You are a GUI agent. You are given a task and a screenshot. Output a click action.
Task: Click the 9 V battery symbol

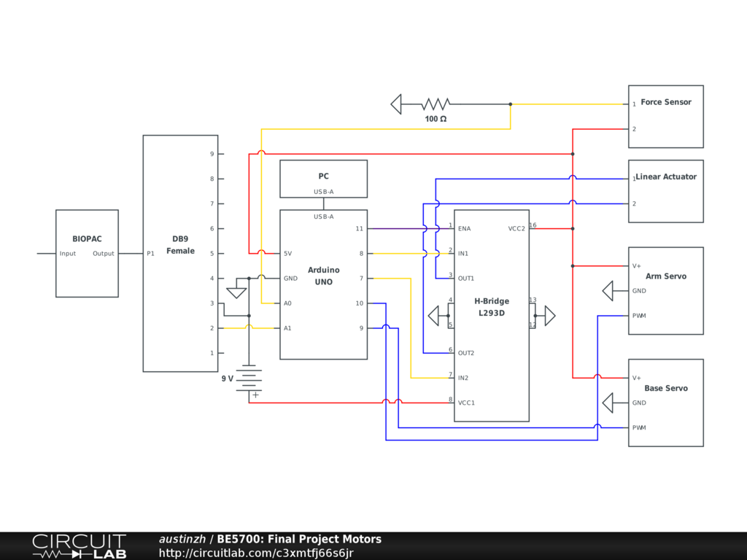249,381
